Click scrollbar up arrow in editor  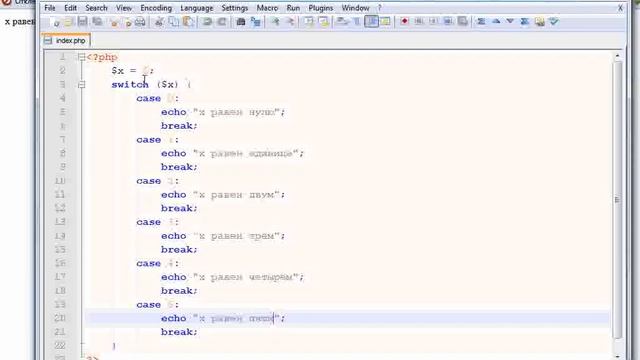tap(617, 56)
